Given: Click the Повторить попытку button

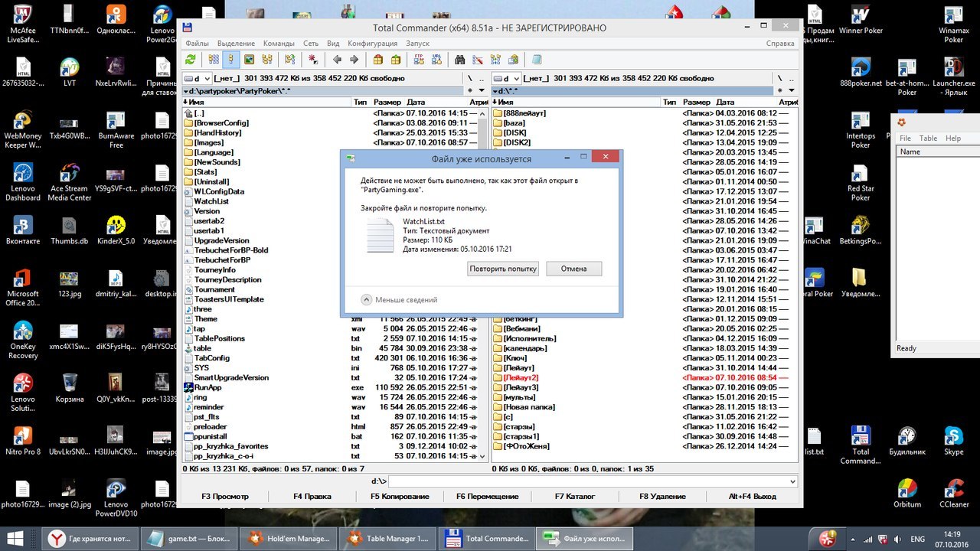Looking at the screenshot, I should pyautogui.click(x=503, y=269).
